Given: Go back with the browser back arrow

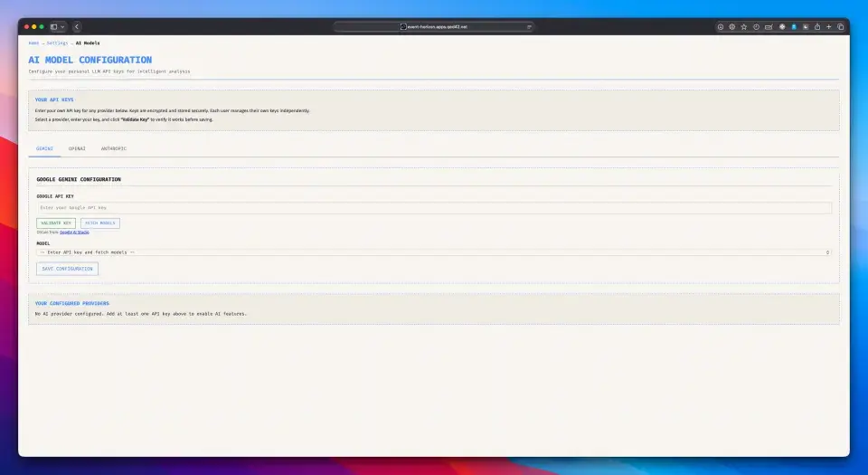Looking at the screenshot, I should [77, 26].
